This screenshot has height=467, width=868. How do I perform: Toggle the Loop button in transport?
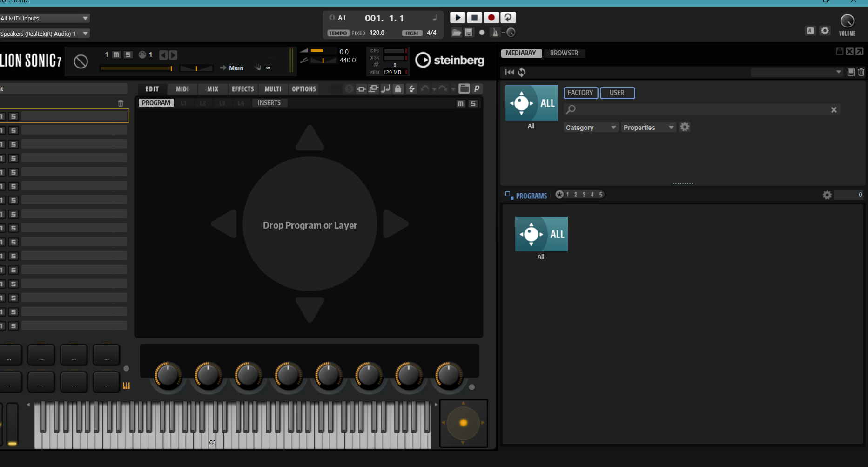pos(508,18)
